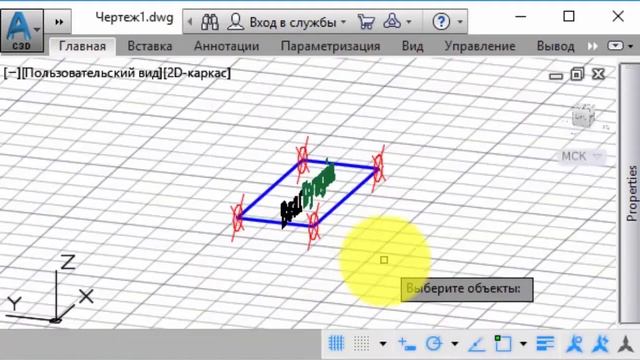The width and height of the screenshot is (640, 360).
Task: Open the AutoCAD application menu button
Action: [x=22, y=31]
